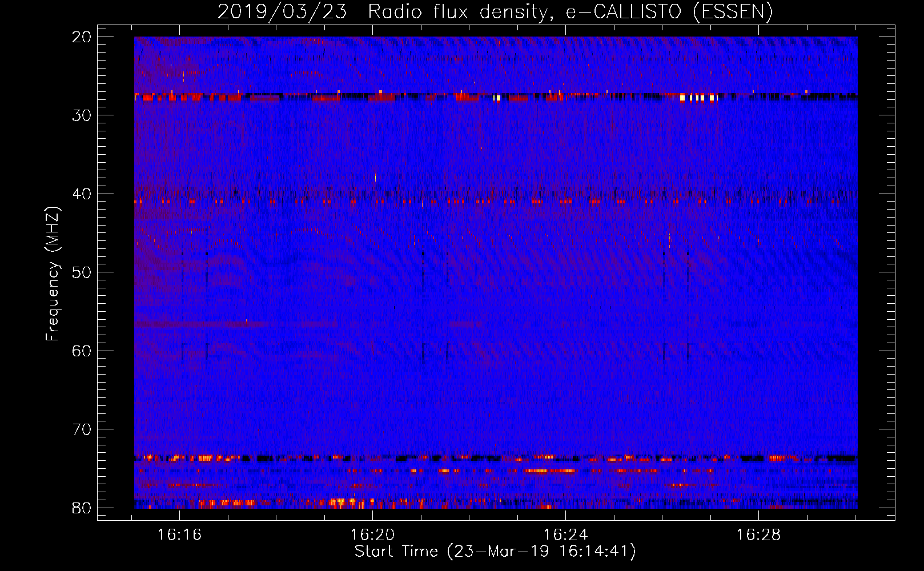Click the 20 frequency tick label

82,37
